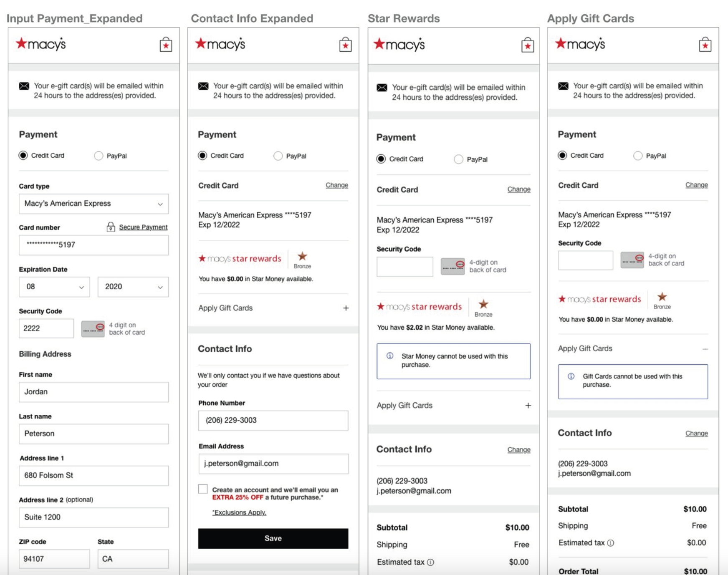Click the First name field containing Jordan
The height and width of the screenshot is (575, 728).
tap(94, 392)
